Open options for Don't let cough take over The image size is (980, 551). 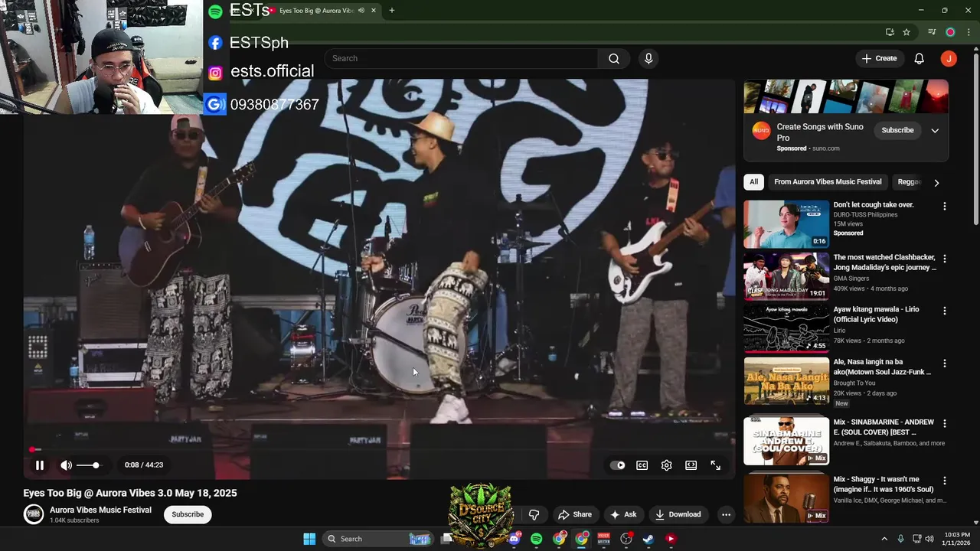pyautogui.click(x=944, y=207)
